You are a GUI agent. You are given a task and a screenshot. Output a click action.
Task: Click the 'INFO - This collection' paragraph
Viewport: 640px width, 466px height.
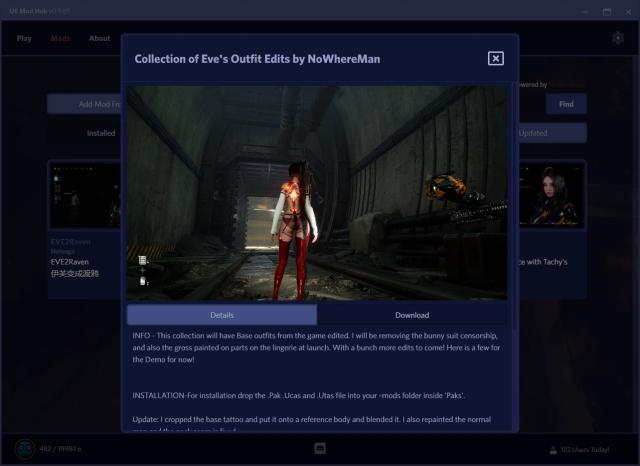[316, 348]
